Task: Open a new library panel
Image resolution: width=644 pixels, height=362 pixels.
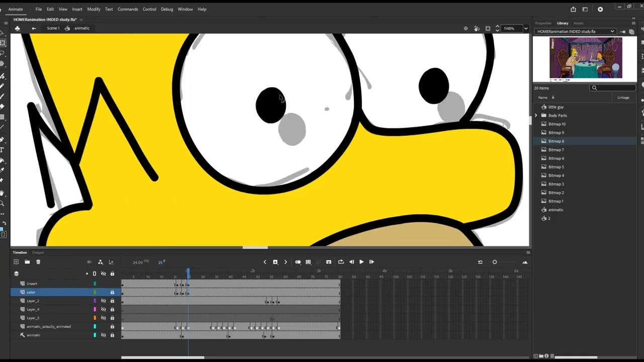Action: 631,32
